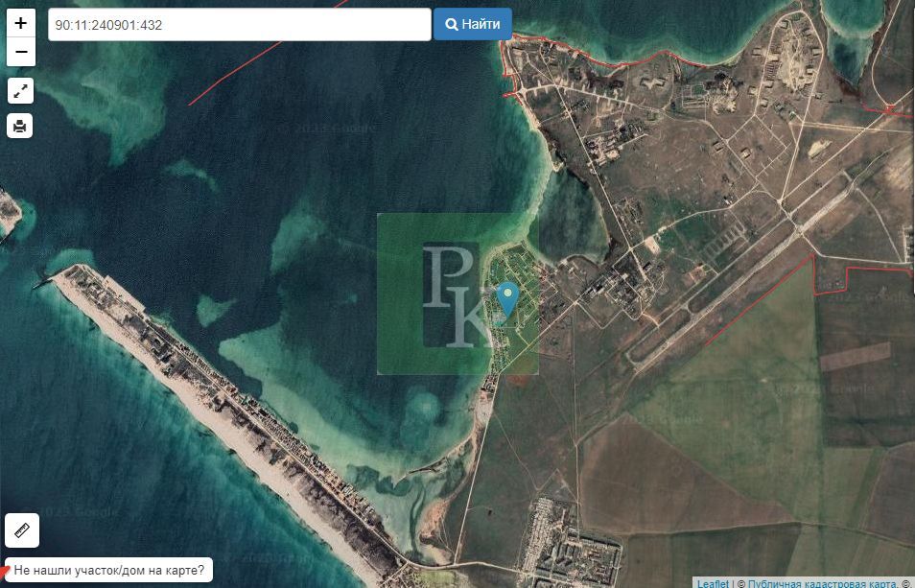The width and height of the screenshot is (915, 588).
Task: Zoom out with the minus button
Action: coord(21,52)
